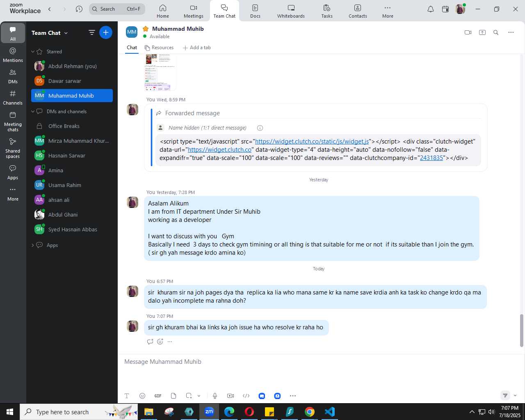Viewport: 525px width, 420px height.
Task: Collapse DMs and channels section
Action: pyautogui.click(x=33, y=112)
